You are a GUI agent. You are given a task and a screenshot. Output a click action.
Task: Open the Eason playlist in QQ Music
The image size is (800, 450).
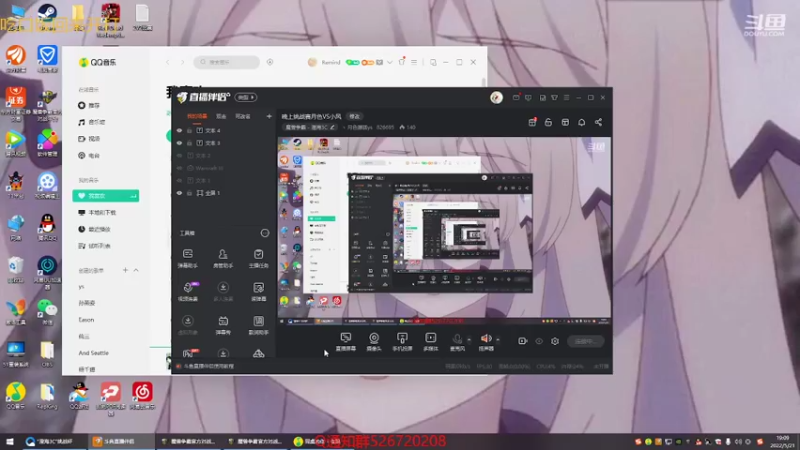click(x=86, y=319)
